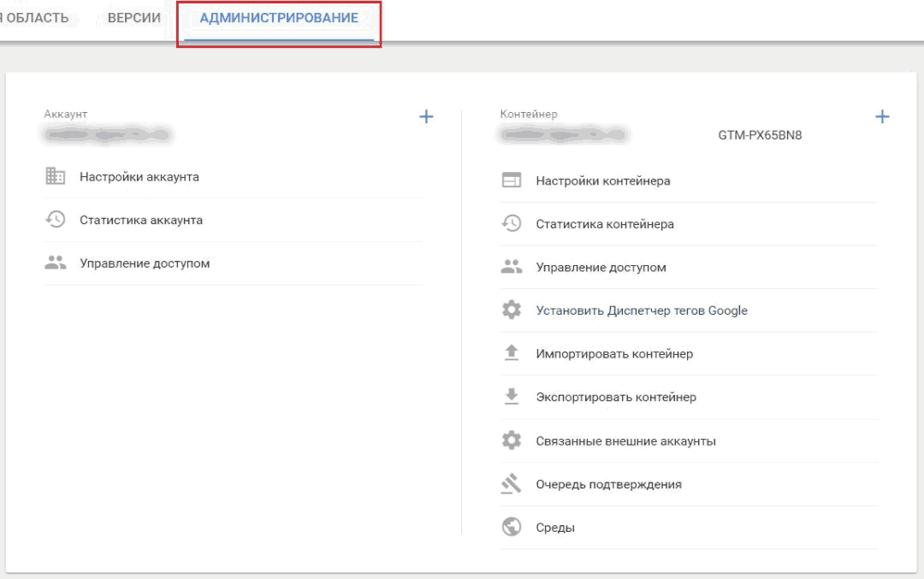This screenshot has height=579, width=924.
Task: Click the building icon beside Настройки аккаунта
Action: pos(56,176)
